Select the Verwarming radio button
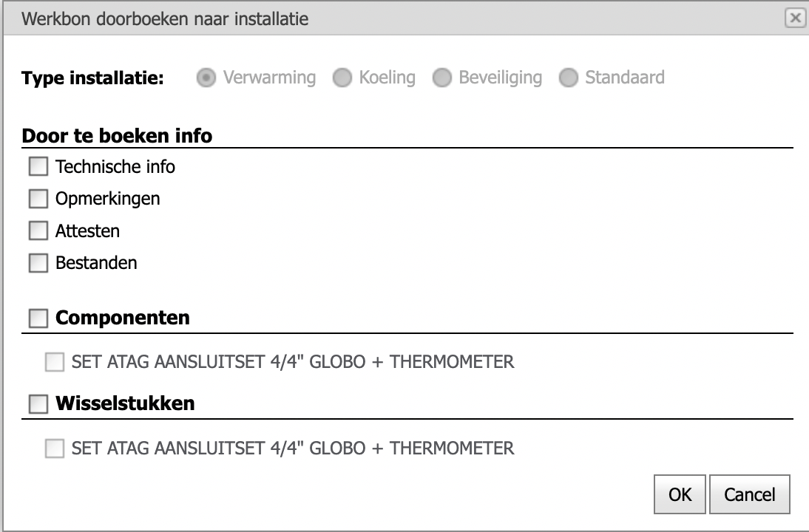 coord(206,78)
